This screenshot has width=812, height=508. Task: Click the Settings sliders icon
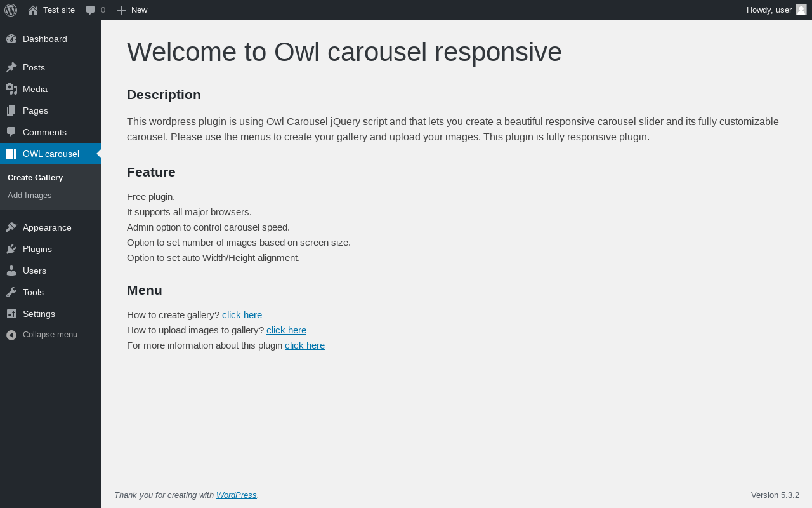coord(11,314)
